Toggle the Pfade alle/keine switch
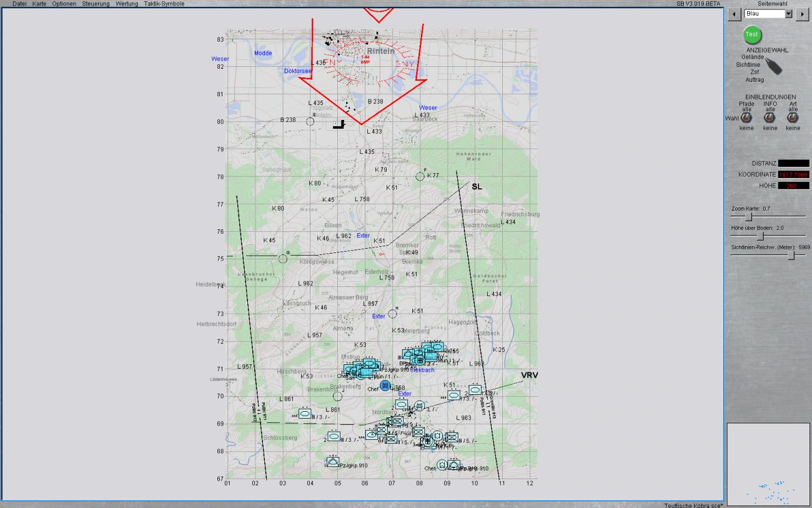The image size is (812, 508). tap(746, 117)
